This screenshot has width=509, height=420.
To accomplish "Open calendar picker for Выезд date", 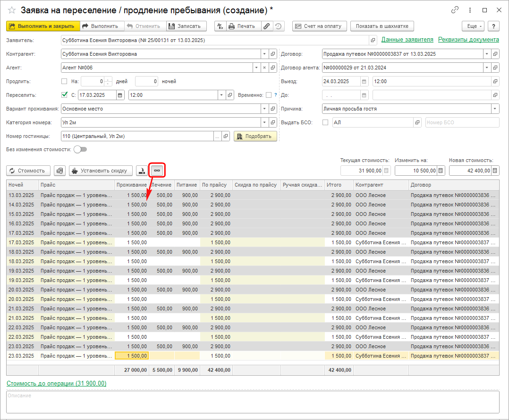I will [x=364, y=81].
